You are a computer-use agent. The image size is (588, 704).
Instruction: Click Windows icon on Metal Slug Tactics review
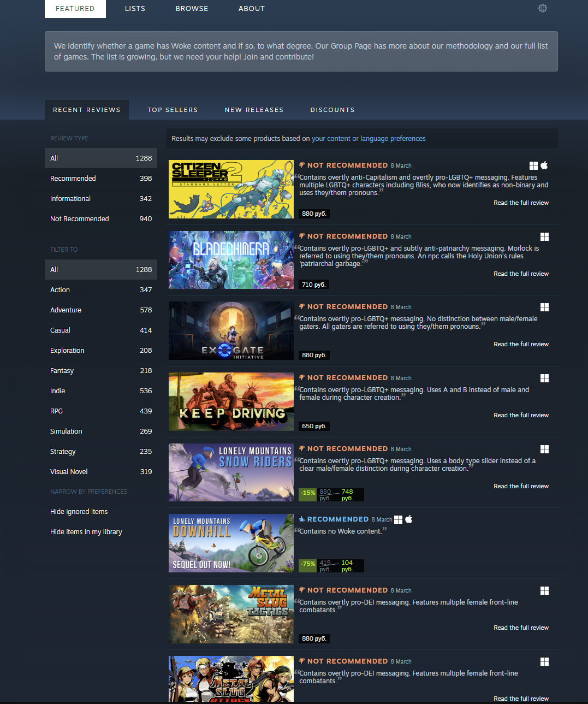coord(544,590)
